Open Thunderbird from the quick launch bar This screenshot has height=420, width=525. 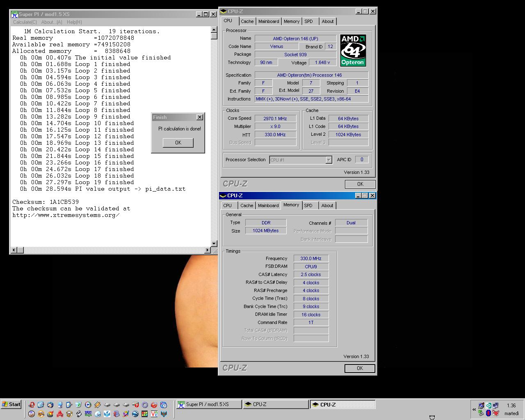tap(50, 405)
